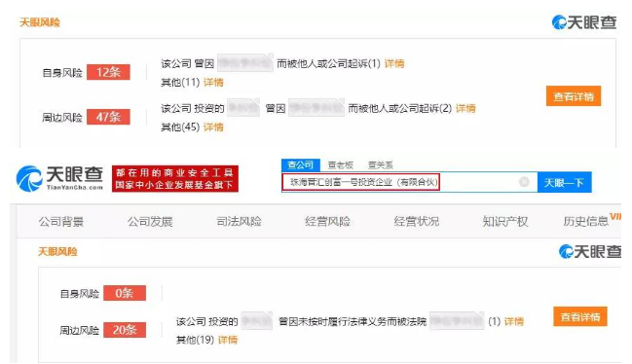Click the TianYanCha logo beside the search bar
Screen dimensions: 632x364
59,178
